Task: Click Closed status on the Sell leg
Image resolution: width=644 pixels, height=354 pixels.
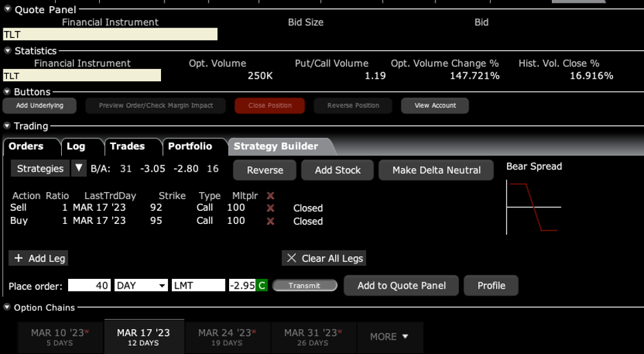Action: click(x=308, y=208)
